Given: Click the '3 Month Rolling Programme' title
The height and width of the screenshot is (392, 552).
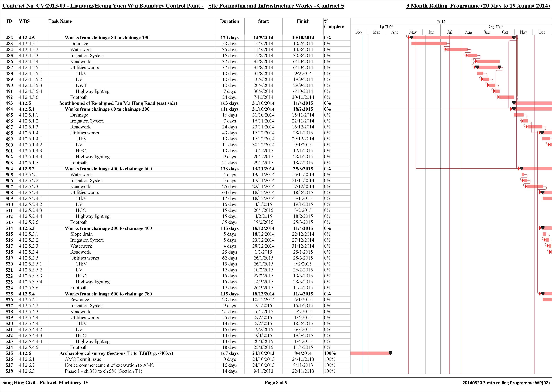Looking at the screenshot, I should 478,6.
